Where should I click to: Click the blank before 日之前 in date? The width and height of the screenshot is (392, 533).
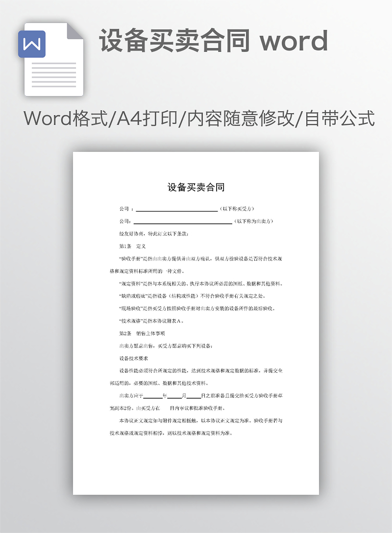click(194, 395)
